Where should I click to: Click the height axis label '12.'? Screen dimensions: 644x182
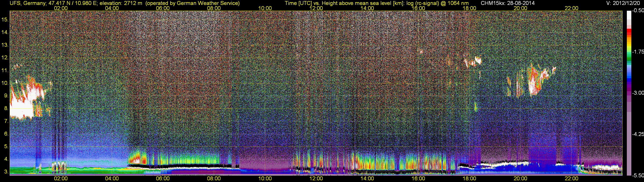click(5, 58)
